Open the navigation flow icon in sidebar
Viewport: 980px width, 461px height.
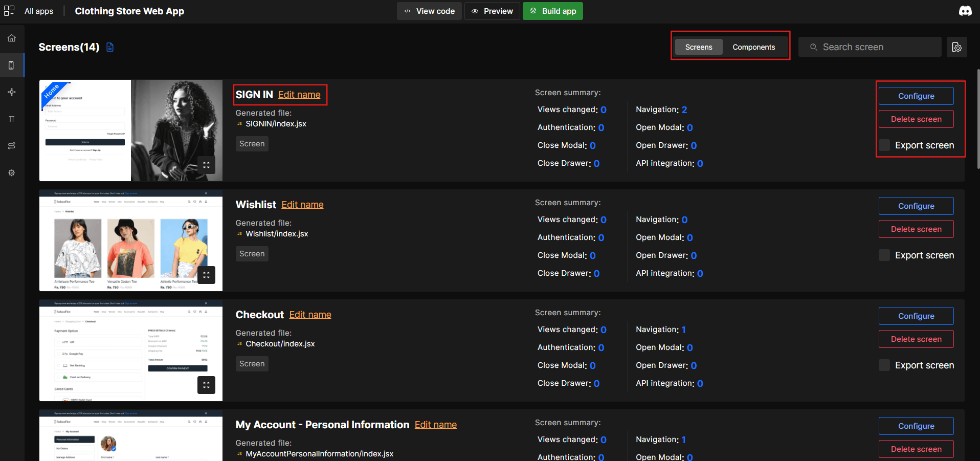click(x=12, y=92)
